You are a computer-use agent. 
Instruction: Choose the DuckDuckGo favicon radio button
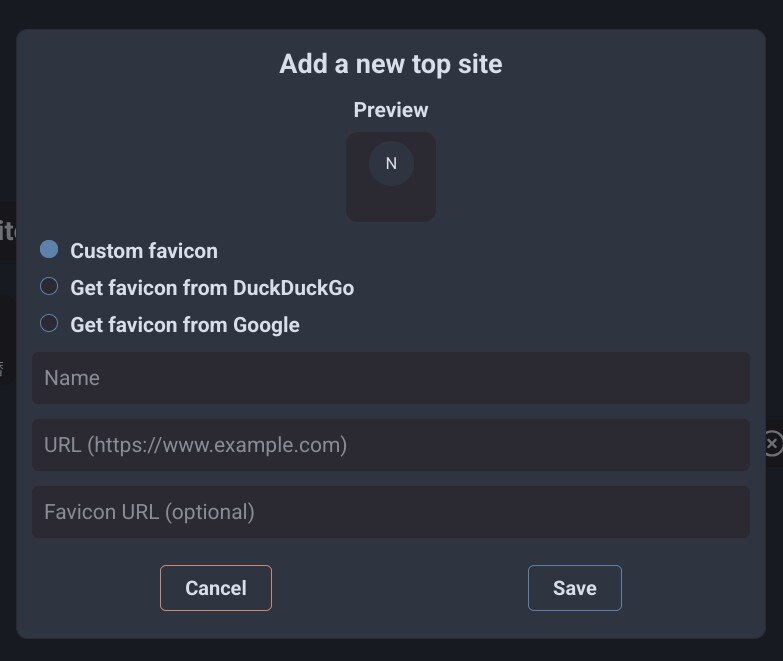[49, 287]
